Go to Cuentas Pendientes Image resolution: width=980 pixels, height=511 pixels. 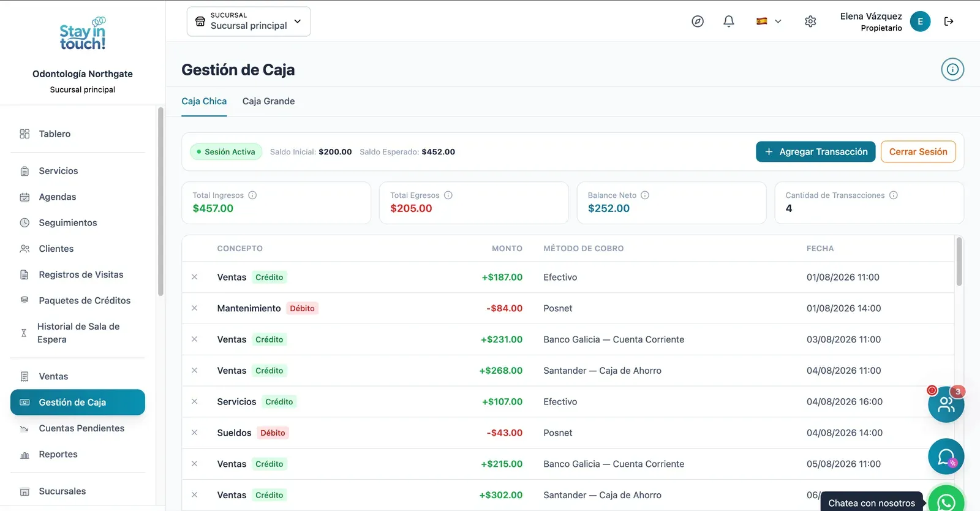[78, 428]
